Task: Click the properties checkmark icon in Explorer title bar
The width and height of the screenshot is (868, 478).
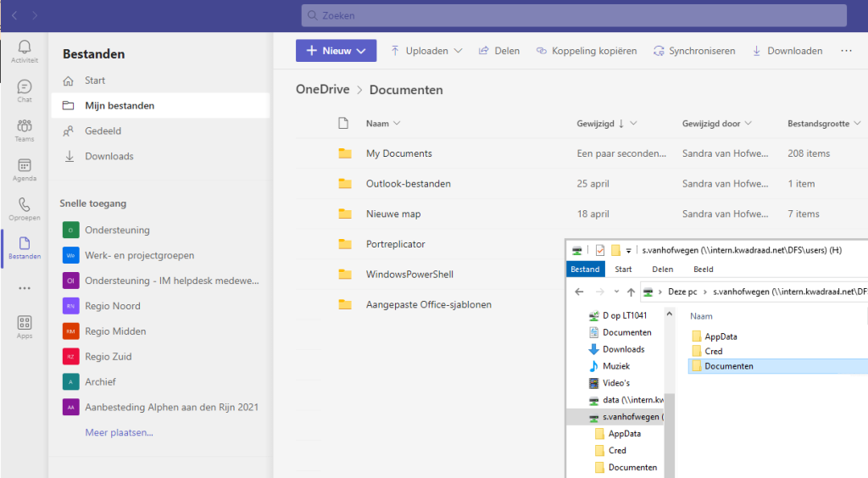Action: [600, 251]
